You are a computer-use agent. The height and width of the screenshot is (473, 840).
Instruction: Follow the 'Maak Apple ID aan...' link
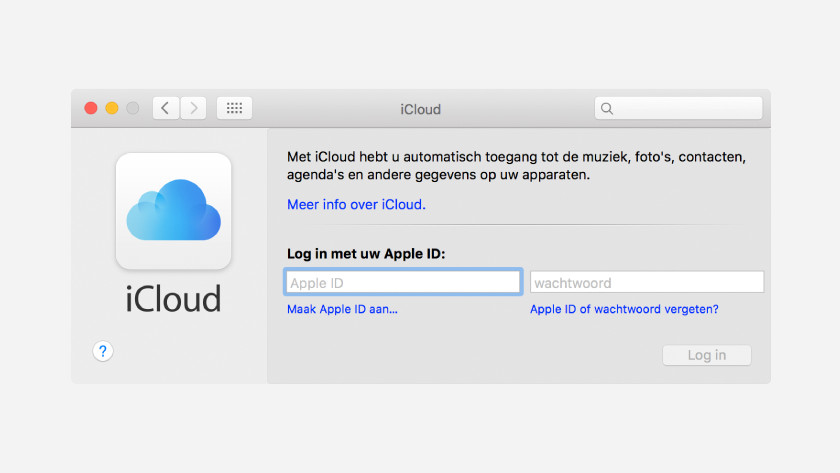[x=342, y=309]
